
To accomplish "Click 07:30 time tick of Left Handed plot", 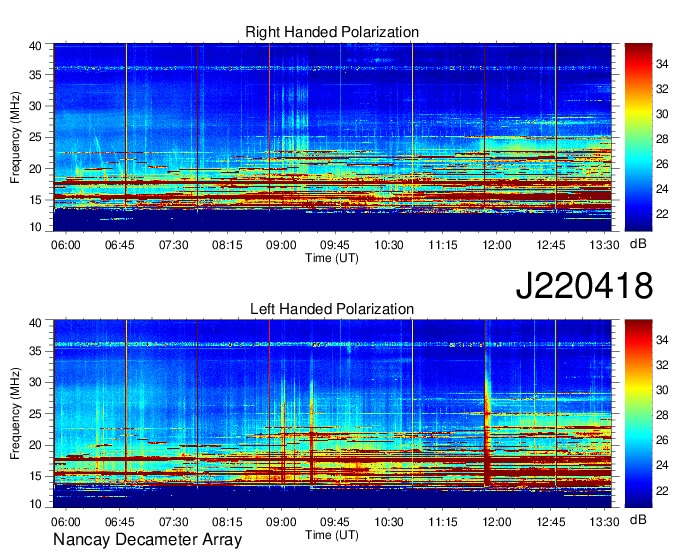I will tap(173, 522).
